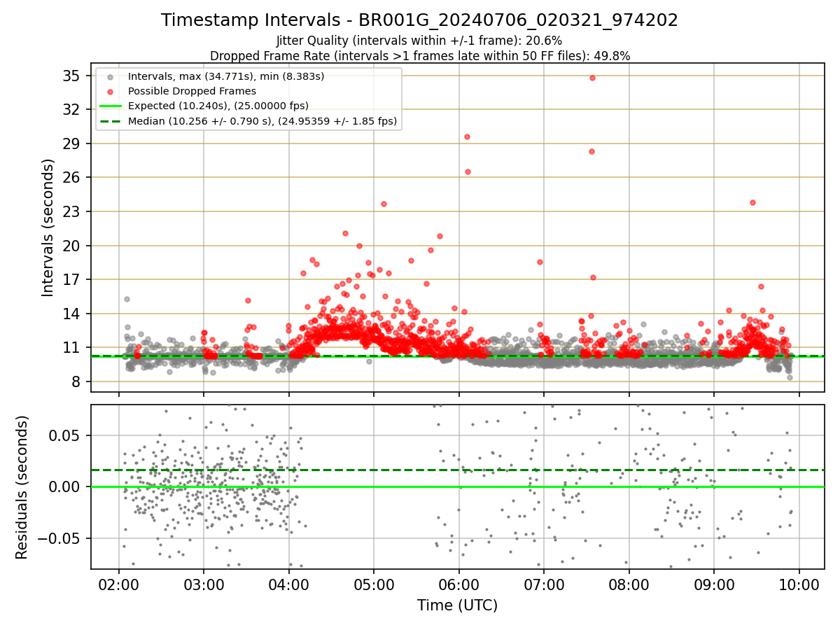This screenshot has width=840, height=630.
Task: Select the "Dropped Frame Rate" 49.8% subtitle line
Action: pos(419,55)
